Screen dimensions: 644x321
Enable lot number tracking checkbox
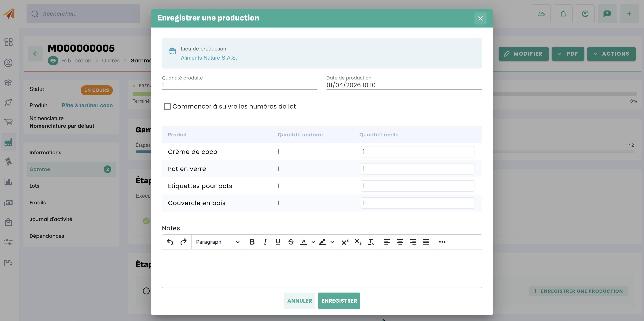click(x=167, y=106)
